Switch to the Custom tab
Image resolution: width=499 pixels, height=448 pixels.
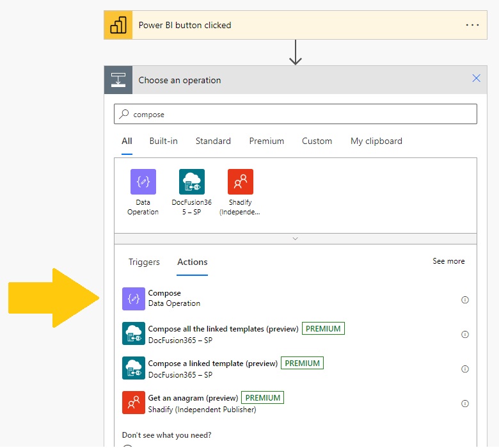click(317, 141)
